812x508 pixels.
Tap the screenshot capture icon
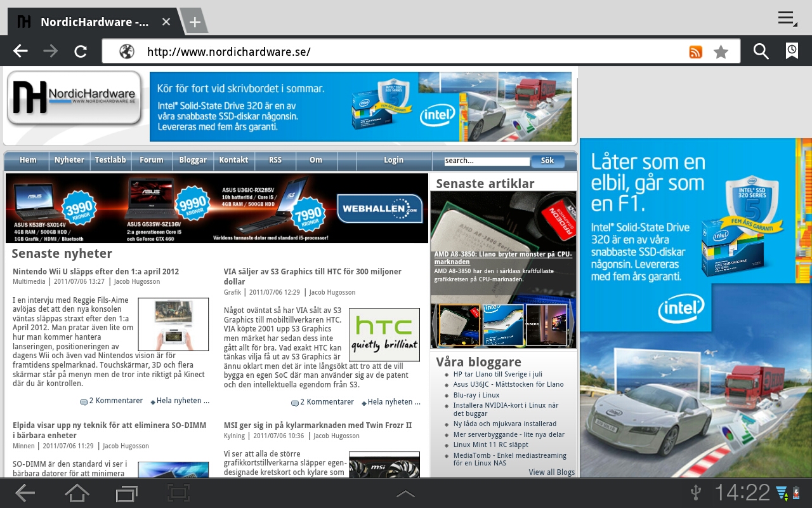tap(178, 493)
